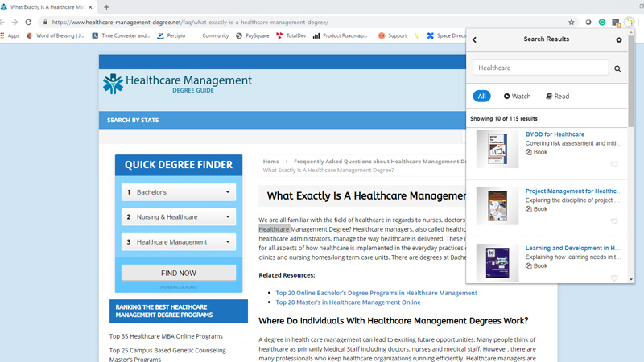Screen dimensions: 644x362
Task: Open the Percipio bookmark
Action: click(x=171, y=35)
